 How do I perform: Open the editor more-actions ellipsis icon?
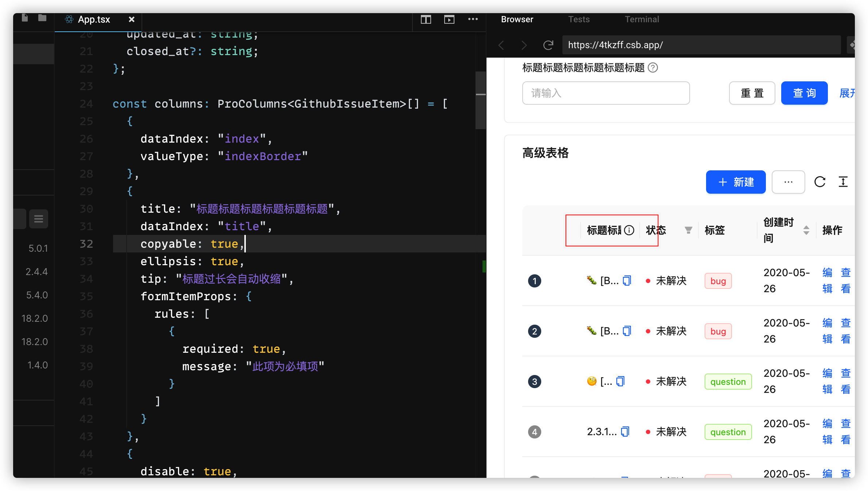473,19
